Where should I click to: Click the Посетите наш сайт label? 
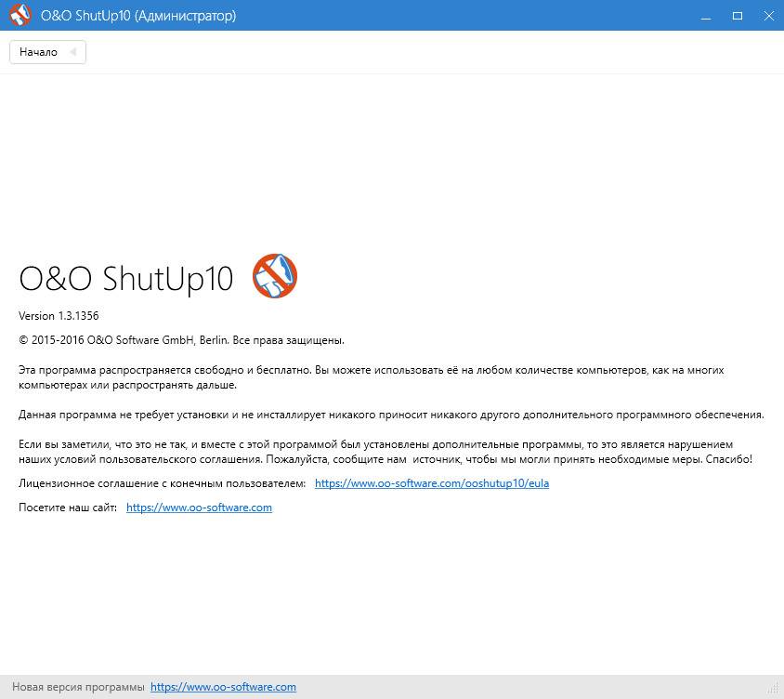68,508
